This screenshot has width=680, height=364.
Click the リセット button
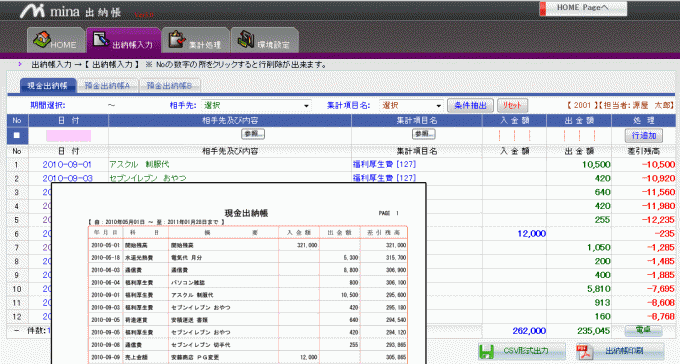click(512, 105)
